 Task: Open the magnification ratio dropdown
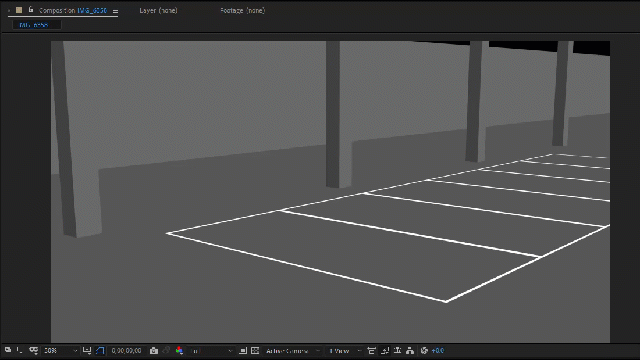60,351
